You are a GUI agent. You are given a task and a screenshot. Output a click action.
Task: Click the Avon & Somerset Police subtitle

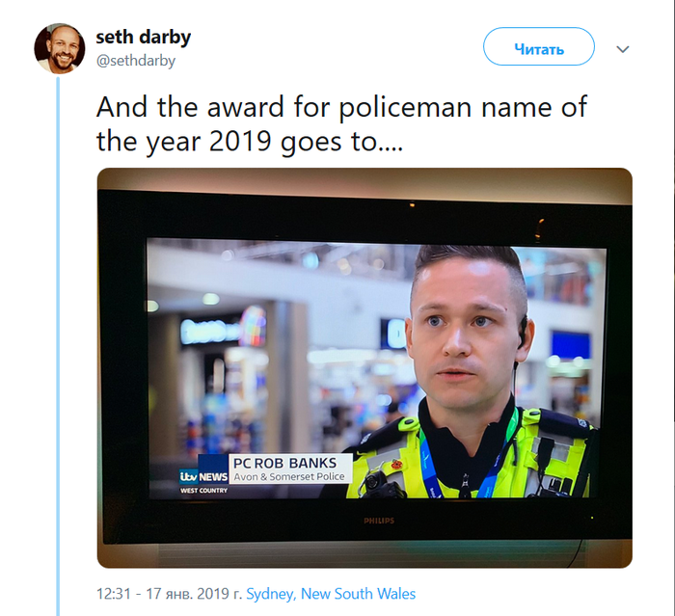click(289, 477)
